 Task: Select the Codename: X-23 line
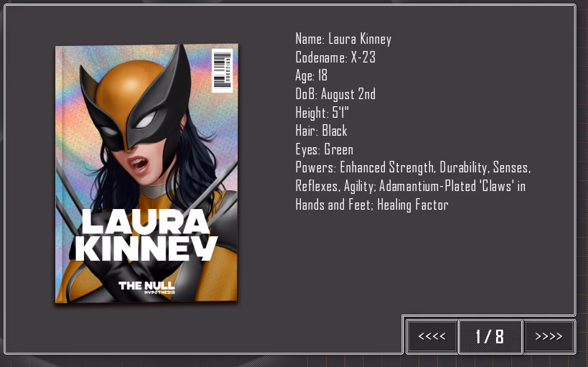pos(335,57)
